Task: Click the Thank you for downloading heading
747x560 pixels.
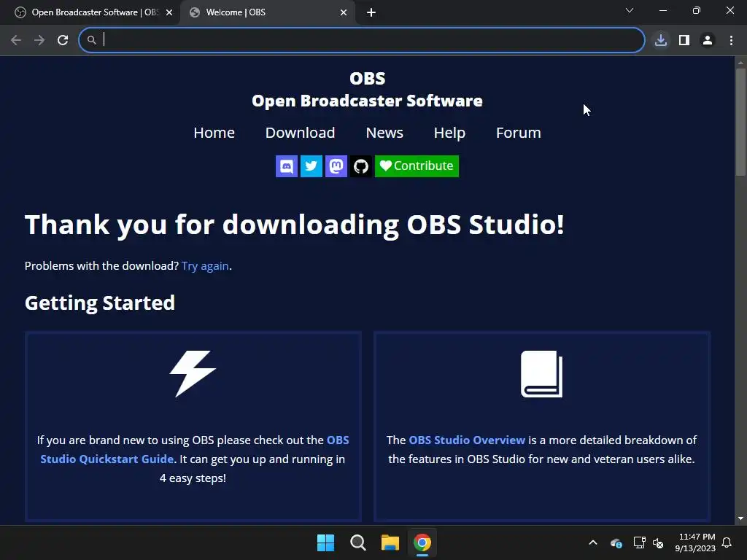Action: pos(295,225)
